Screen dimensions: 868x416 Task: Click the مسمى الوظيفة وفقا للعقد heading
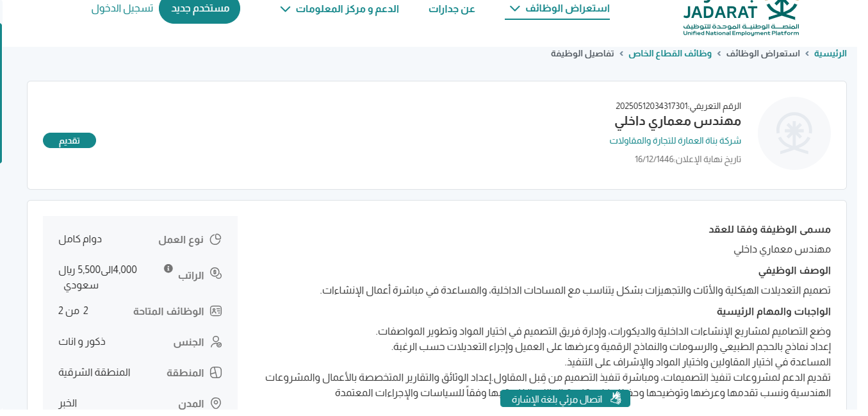769,229
